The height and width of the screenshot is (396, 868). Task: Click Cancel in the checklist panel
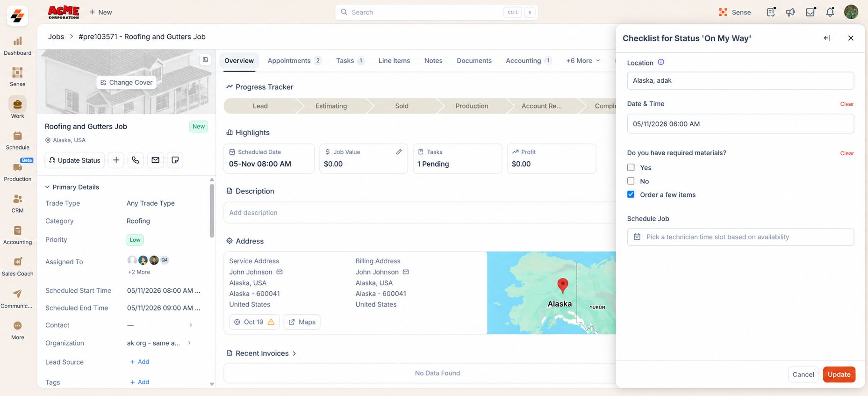tap(803, 374)
